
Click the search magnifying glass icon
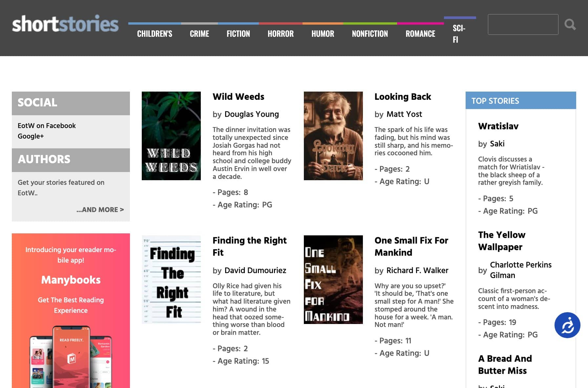pos(570,25)
